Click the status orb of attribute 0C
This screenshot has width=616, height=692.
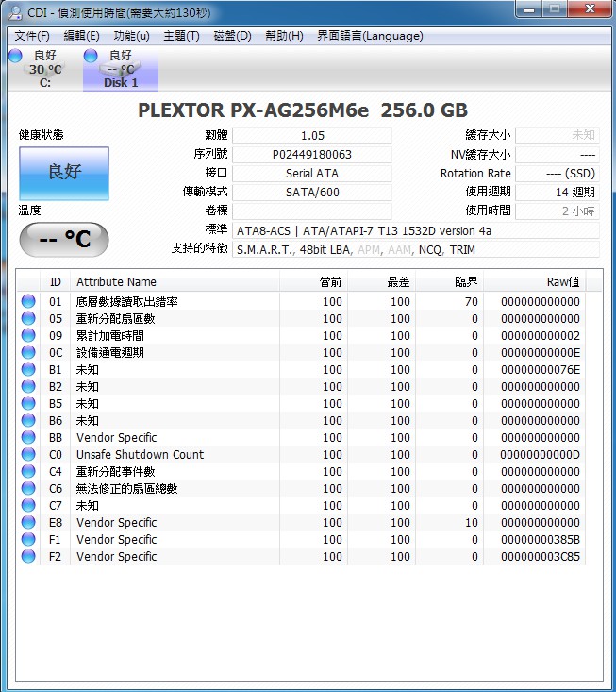coord(28,352)
